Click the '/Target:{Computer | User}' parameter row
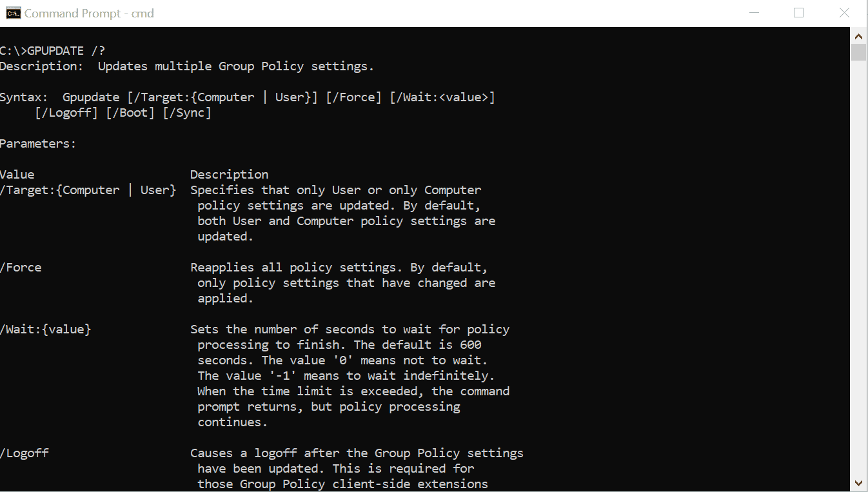This screenshot has width=868, height=492. click(x=88, y=190)
